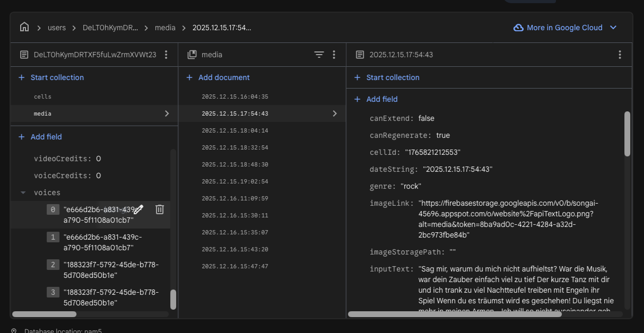The image size is (644, 333).
Task: Select the imageLink URL value
Action: click(508, 219)
